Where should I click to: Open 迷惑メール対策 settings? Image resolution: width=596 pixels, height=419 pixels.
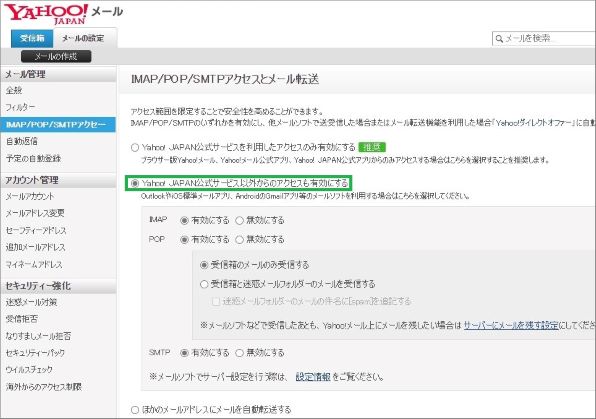point(32,302)
